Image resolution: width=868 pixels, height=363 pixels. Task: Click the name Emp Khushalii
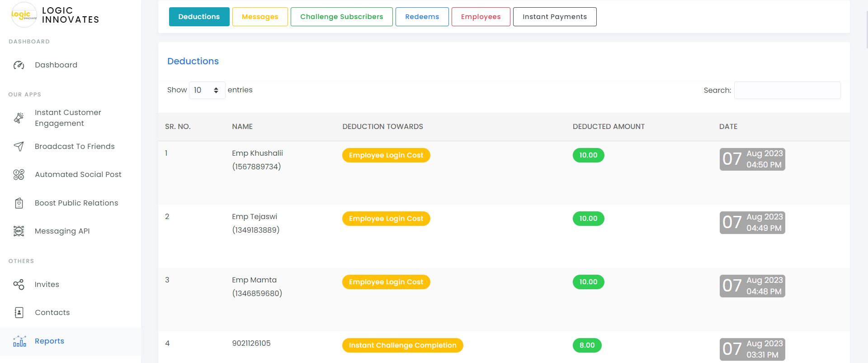257,153
